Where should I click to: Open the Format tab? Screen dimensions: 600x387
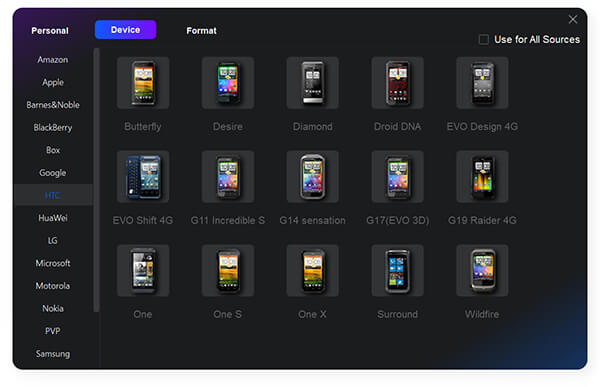(x=201, y=31)
